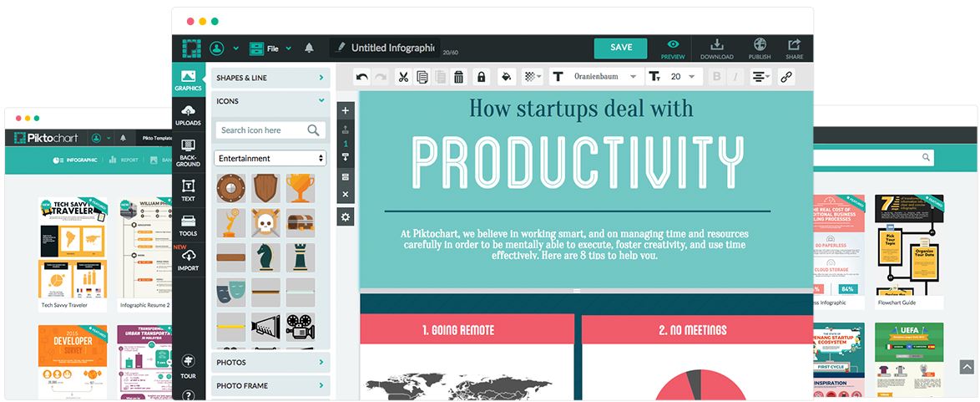Open the Background sidebar tab

coord(188,153)
